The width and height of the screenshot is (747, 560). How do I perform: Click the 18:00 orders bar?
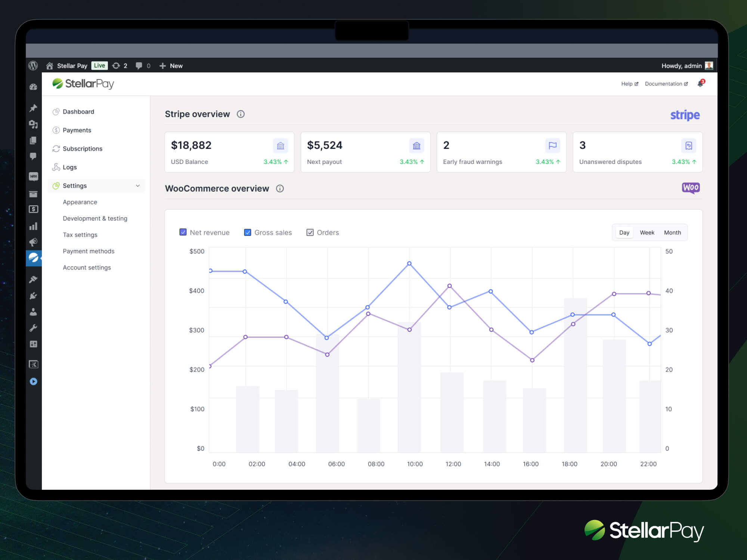pyautogui.click(x=575, y=375)
